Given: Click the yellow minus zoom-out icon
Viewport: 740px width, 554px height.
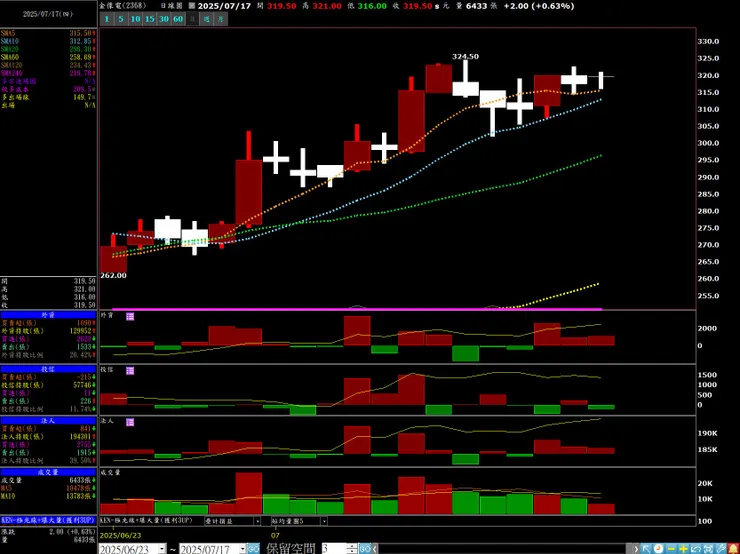Looking at the screenshot, I should [671, 549].
